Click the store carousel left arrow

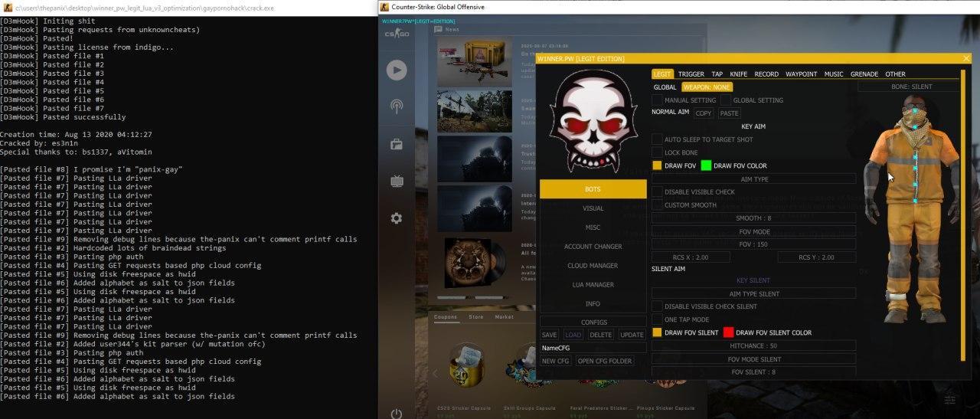tap(436, 373)
